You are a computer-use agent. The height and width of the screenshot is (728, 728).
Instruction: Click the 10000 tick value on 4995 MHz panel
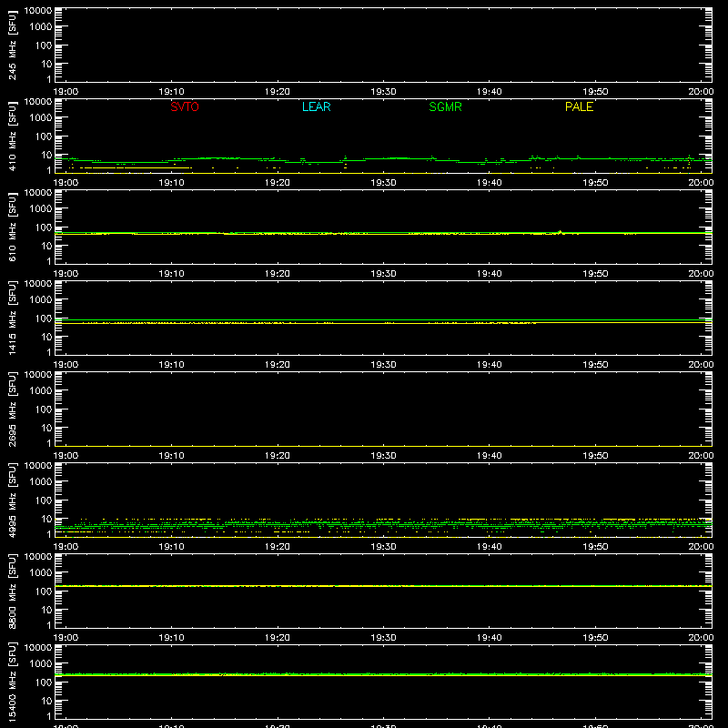click(38, 466)
